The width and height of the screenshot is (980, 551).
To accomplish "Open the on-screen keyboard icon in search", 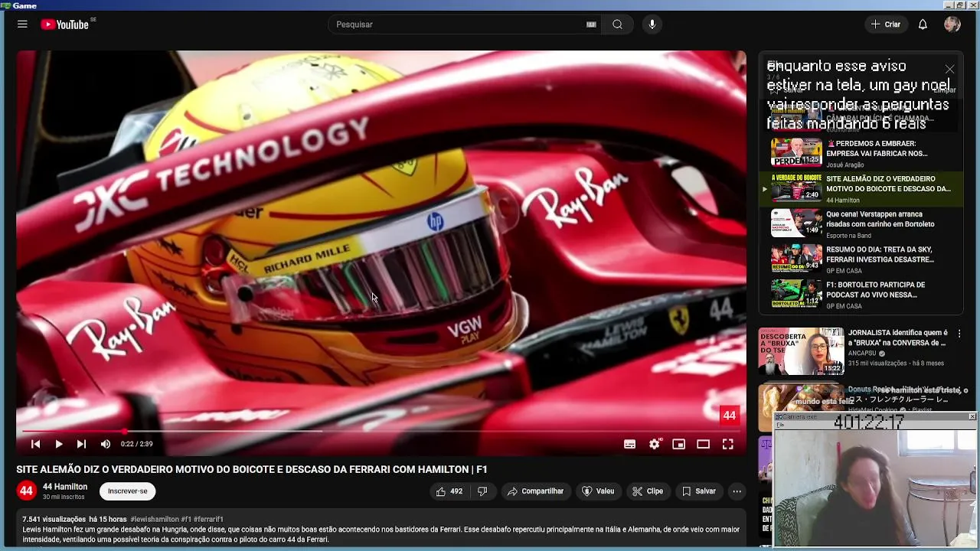I will coord(591,24).
